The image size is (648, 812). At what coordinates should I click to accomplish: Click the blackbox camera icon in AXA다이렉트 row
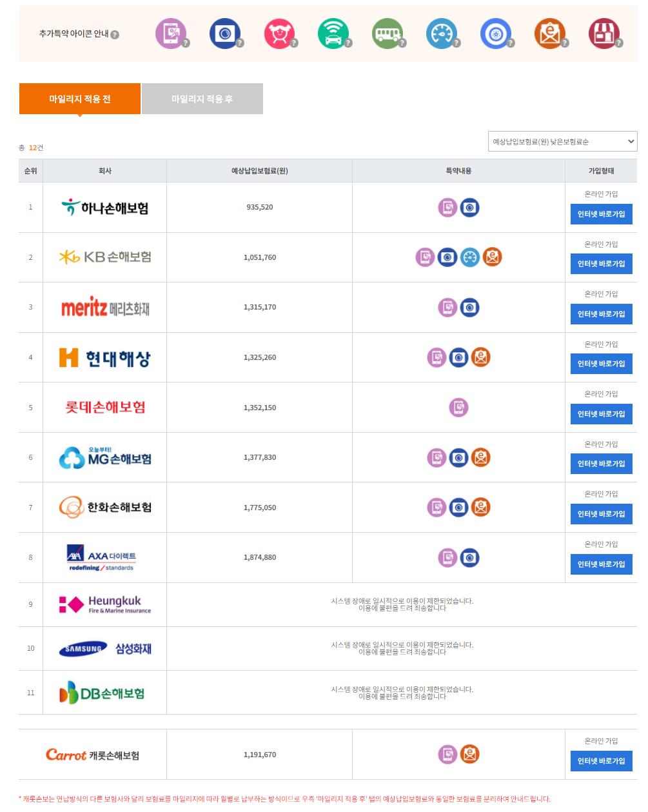[x=469, y=558]
